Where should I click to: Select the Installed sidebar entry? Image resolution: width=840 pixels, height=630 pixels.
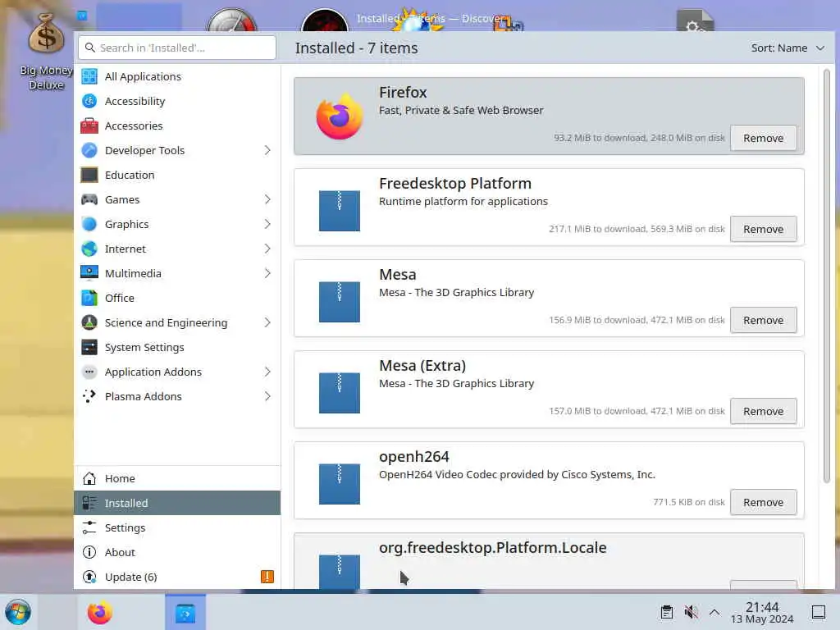[x=177, y=503]
